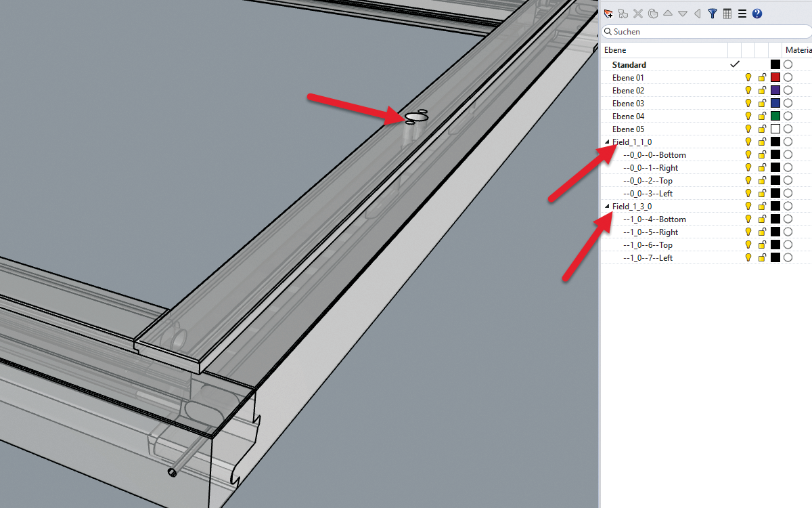812x508 pixels.
Task: Open color swatch of Ebene 01
Action: click(775, 78)
